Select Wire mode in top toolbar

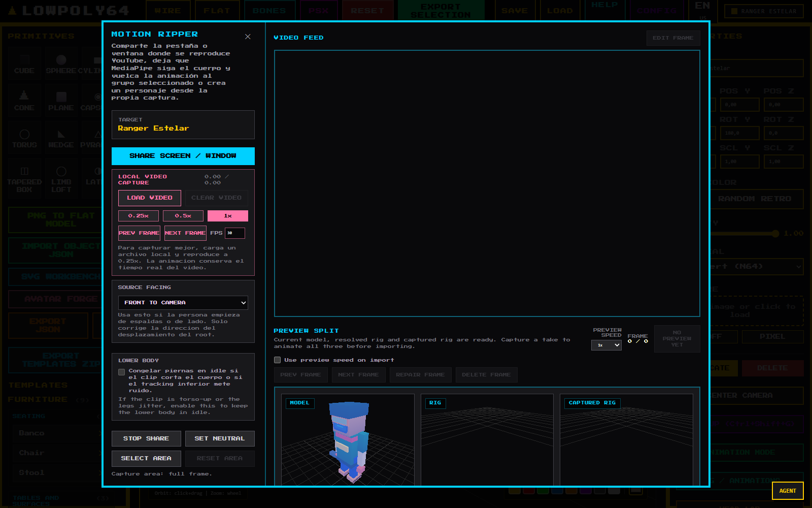[x=168, y=11]
